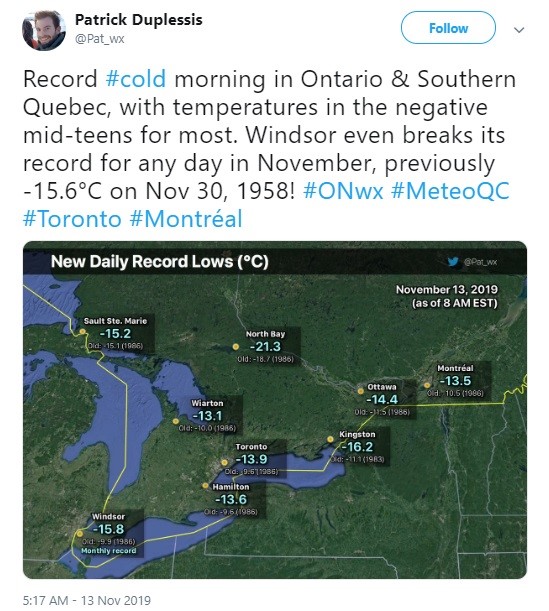Click the North Bay yellow map marker
The height and width of the screenshot is (611, 549).
pyautogui.click(x=235, y=346)
